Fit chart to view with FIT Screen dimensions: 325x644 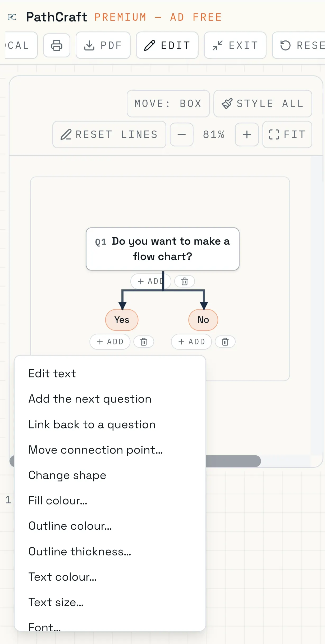[287, 134]
